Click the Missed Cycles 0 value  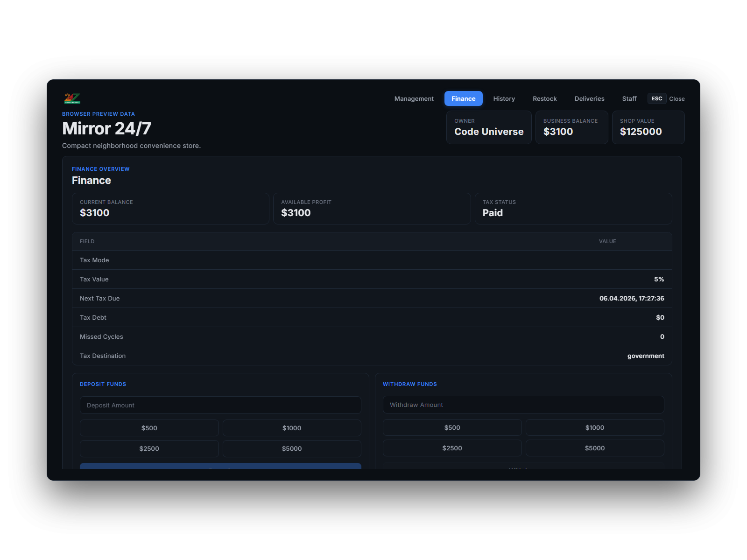pyautogui.click(x=662, y=336)
